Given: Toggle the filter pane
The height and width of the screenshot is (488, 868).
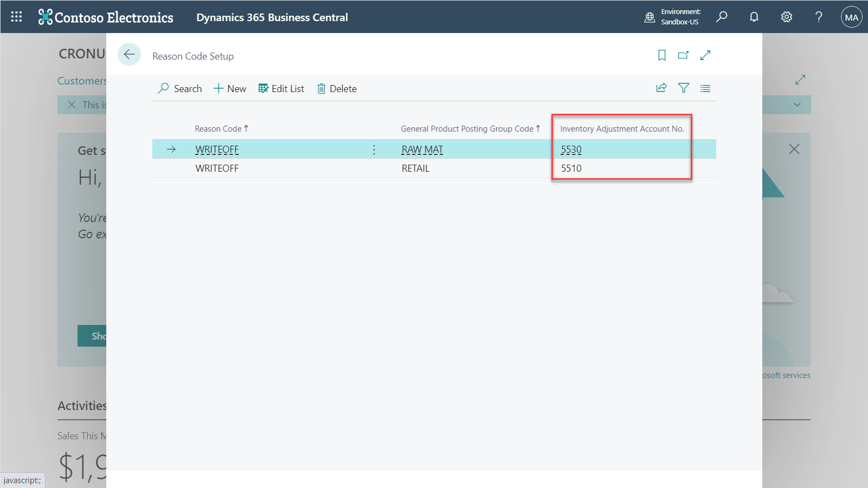Looking at the screenshot, I should pos(684,88).
